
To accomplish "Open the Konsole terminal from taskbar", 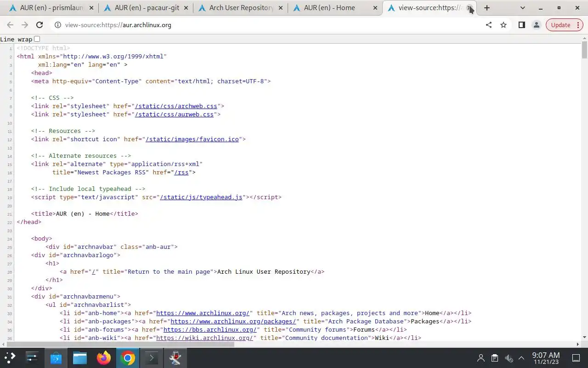I will click(x=152, y=358).
